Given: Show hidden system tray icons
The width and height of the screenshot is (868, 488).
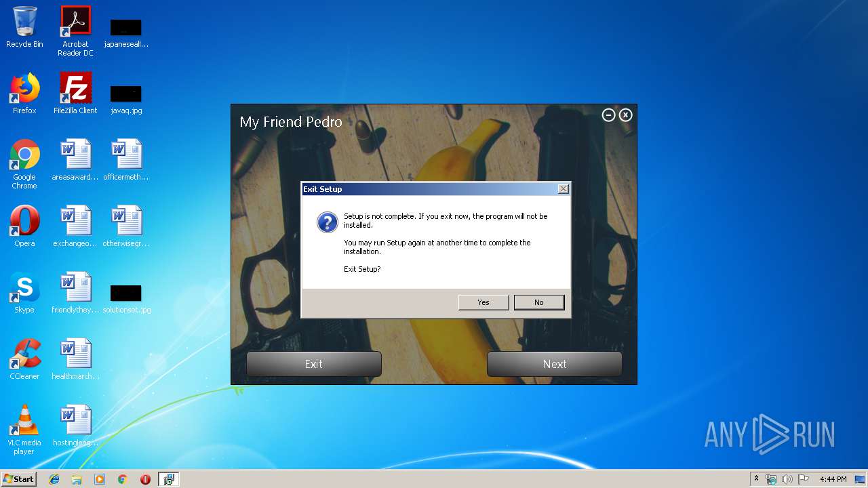Looking at the screenshot, I should click(756, 479).
